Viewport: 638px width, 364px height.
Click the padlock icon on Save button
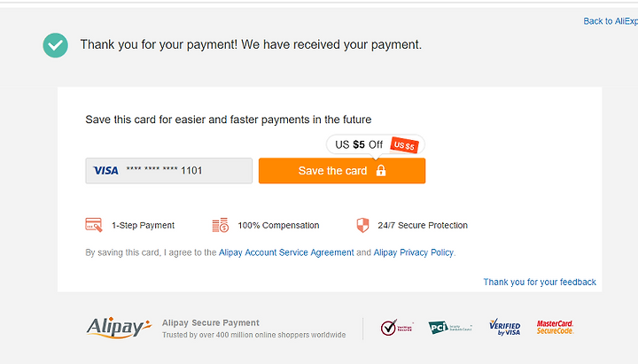(x=381, y=170)
